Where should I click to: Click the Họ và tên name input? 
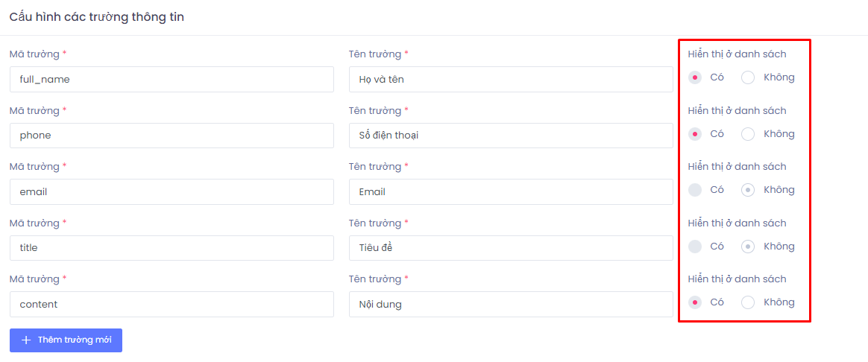tap(511, 79)
